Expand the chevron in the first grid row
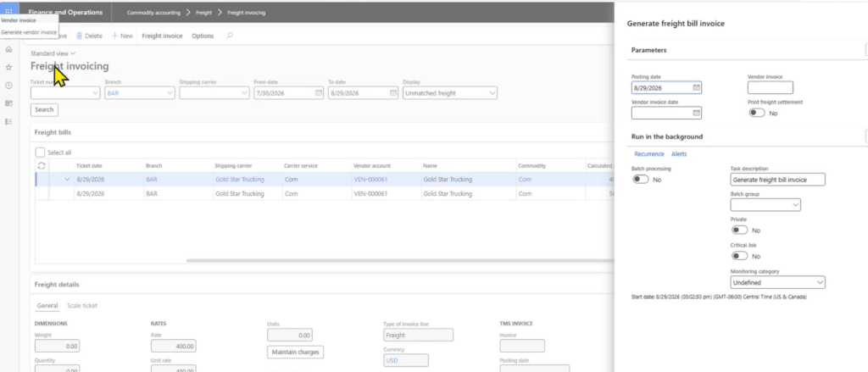 coord(67,180)
